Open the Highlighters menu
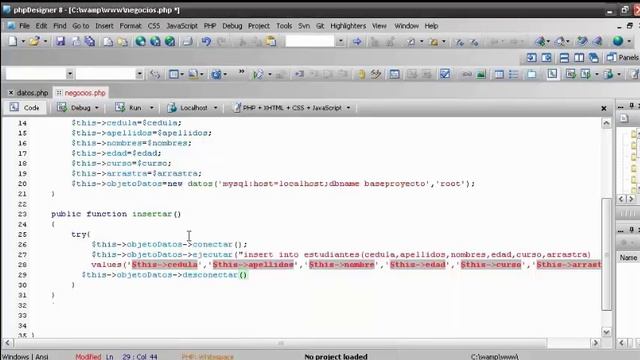640x360 pixels. coord(348,26)
